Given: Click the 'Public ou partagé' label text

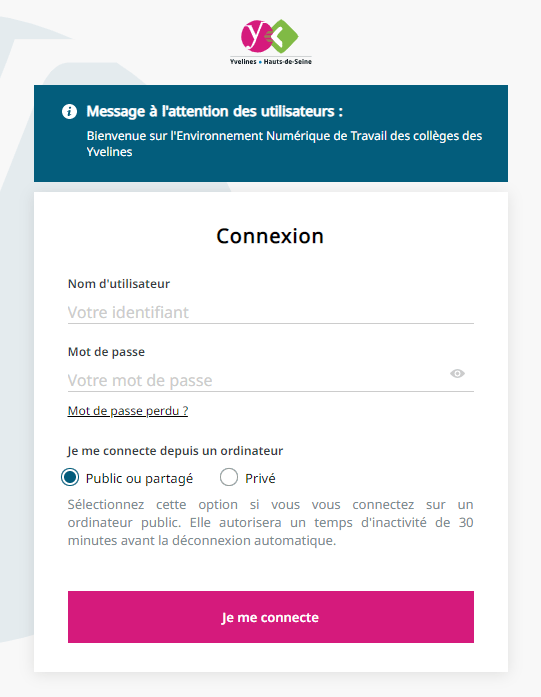Looking at the screenshot, I should click(139, 478).
